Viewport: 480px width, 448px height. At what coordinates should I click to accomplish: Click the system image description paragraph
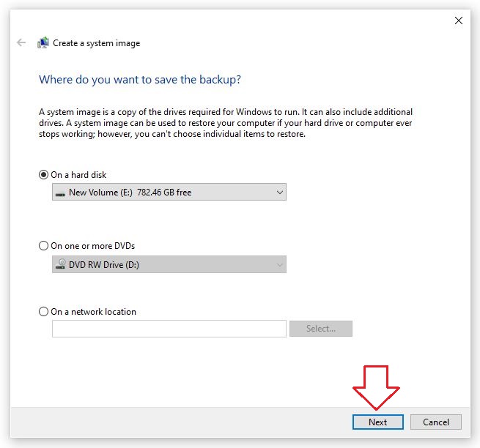226,123
